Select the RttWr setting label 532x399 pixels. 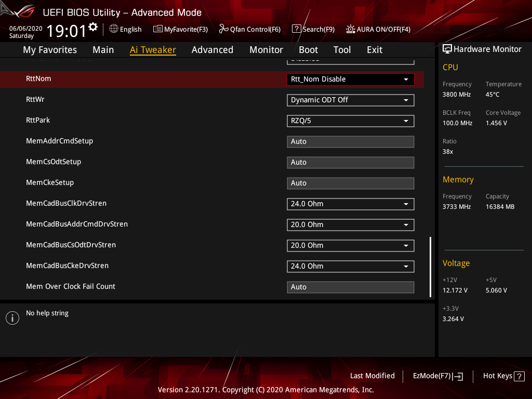[35, 99]
